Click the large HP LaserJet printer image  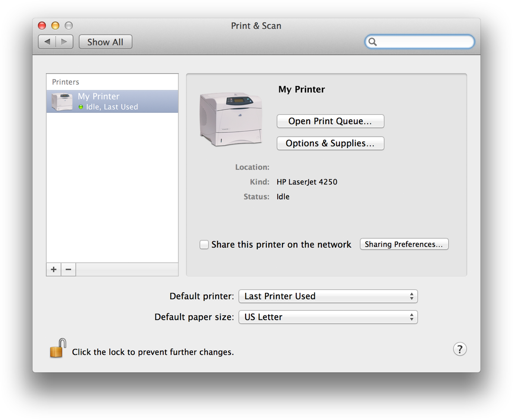click(231, 119)
